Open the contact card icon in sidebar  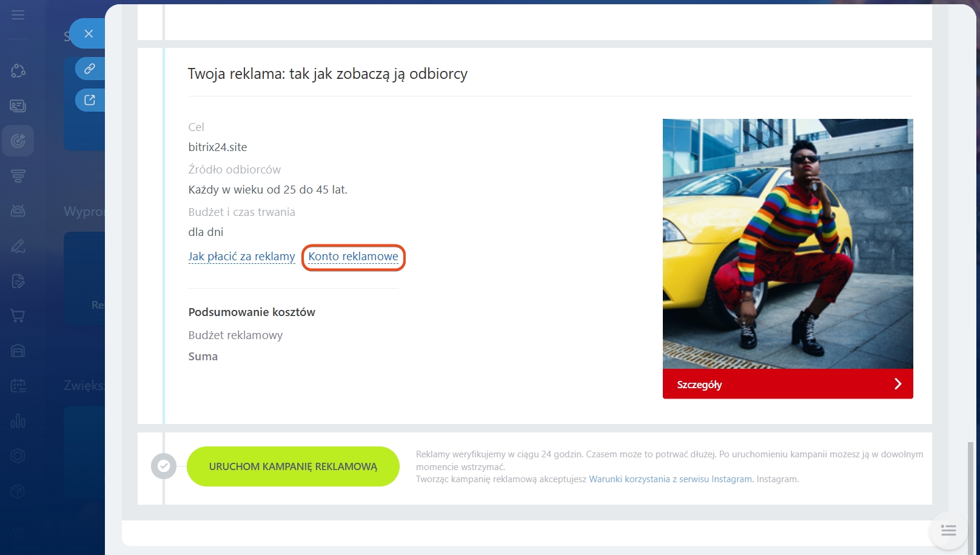[x=18, y=106]
